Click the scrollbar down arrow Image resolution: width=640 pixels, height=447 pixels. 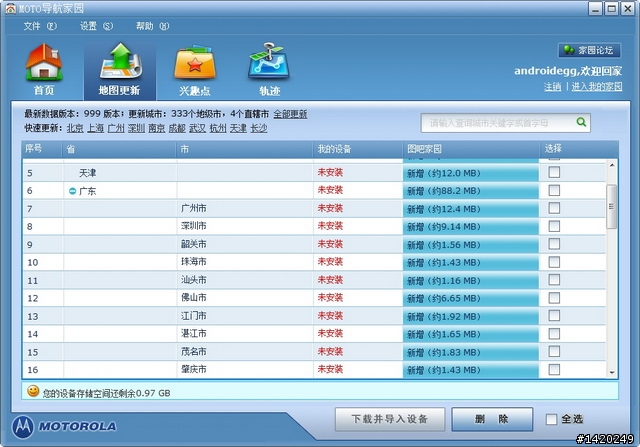(x=612, y=372)
